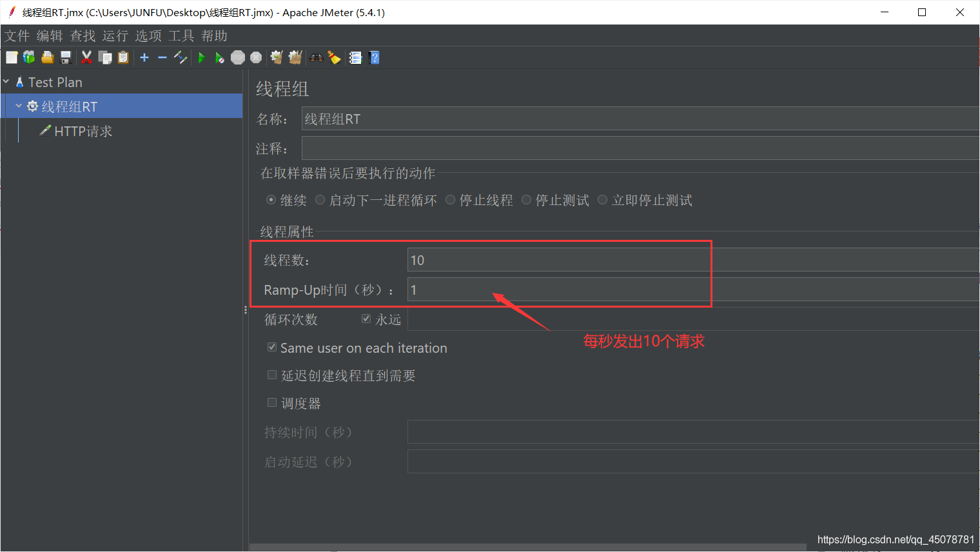Click the 循环次数 input field
The width and height of the screenshot is (980, 552).
coord(693,319)
